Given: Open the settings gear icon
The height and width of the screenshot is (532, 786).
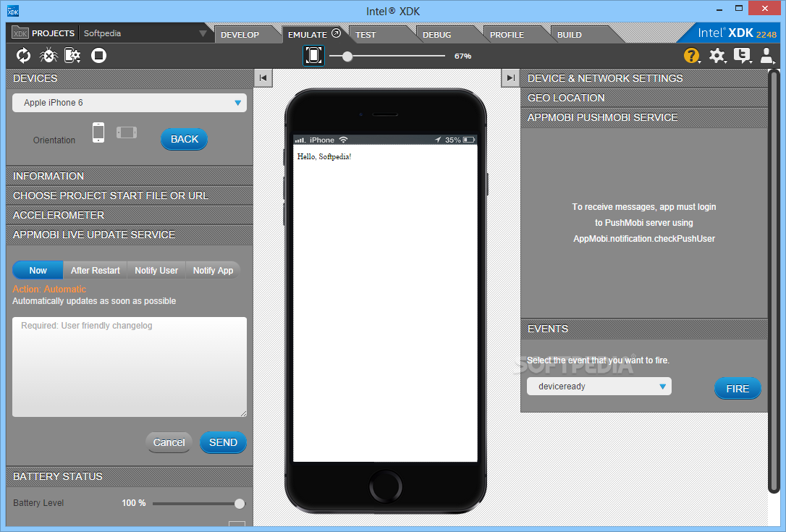Looking at the screenshot, I should 717,55.
